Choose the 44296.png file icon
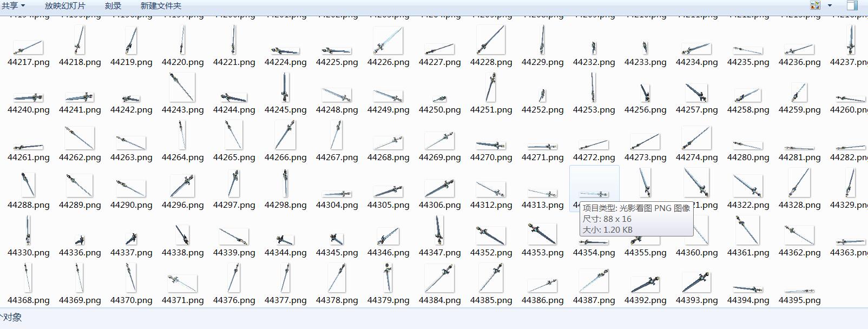 coord(182,186)
